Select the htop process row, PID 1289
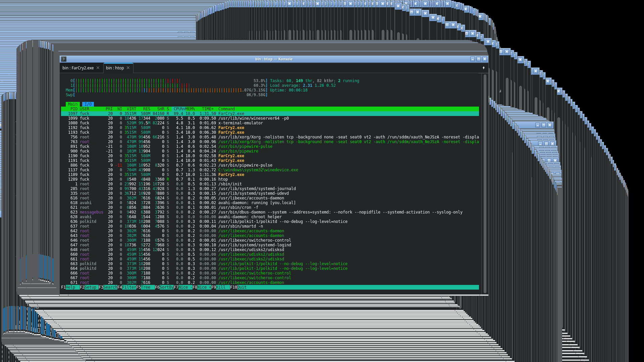644x362 pixels. 270,179
